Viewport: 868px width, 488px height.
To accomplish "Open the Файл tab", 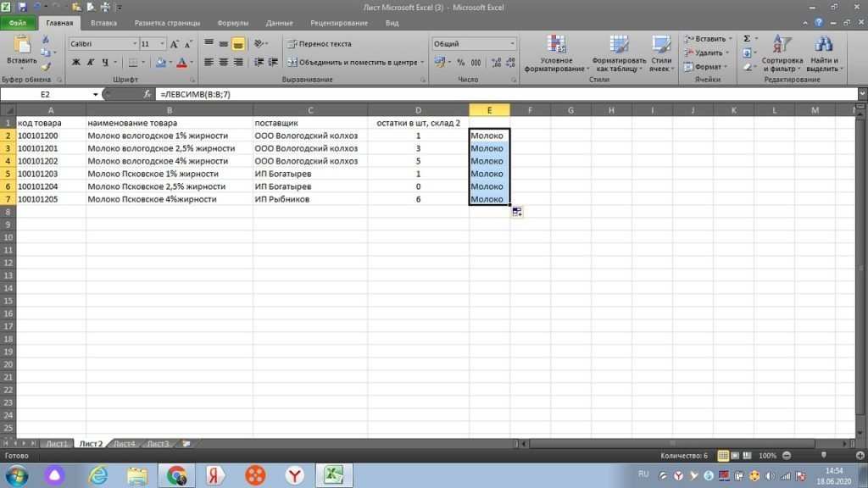I will click(x=18, y=23).
